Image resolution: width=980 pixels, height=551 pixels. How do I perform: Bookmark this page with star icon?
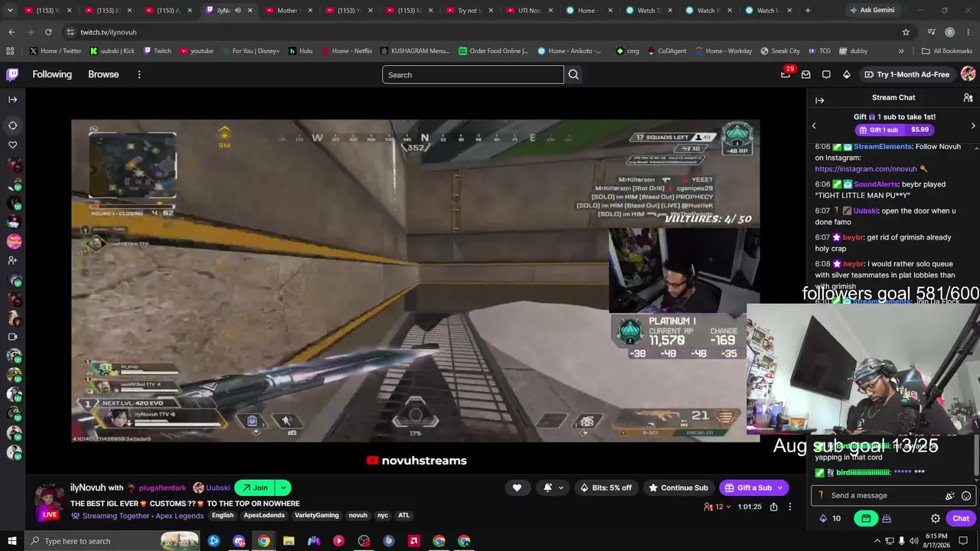[906, 32]
